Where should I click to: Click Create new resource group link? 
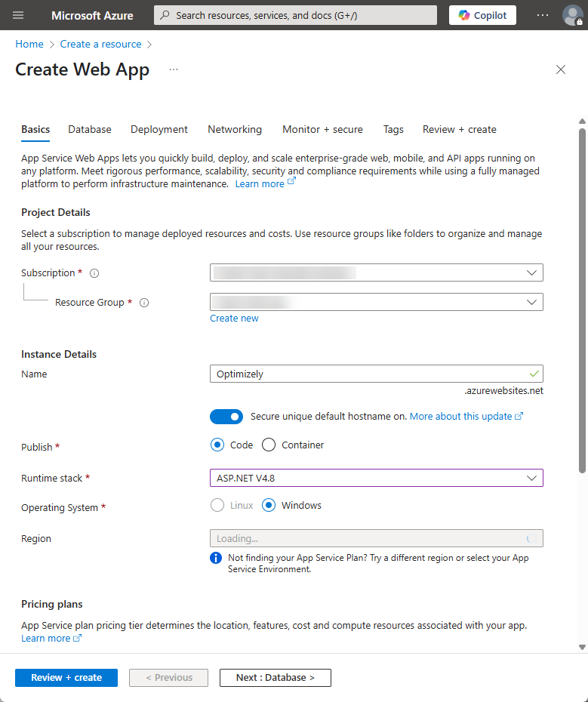[234, 319]
